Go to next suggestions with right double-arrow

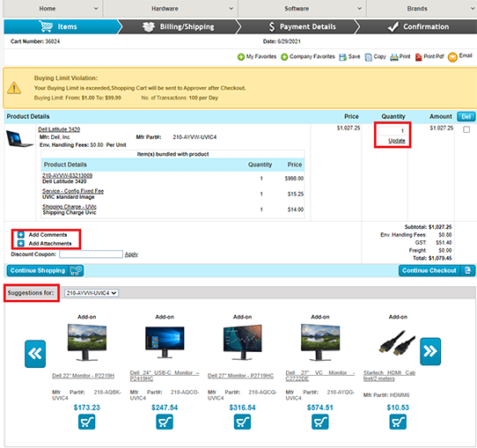coord(430,351)
